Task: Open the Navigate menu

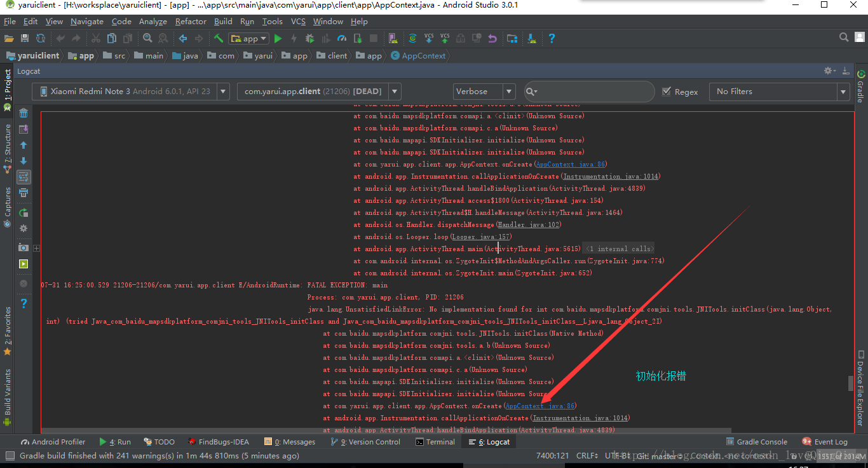Action: pos(86,21)
